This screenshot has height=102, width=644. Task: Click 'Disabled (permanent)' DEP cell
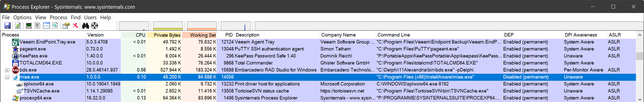click(x=526, y=77)
